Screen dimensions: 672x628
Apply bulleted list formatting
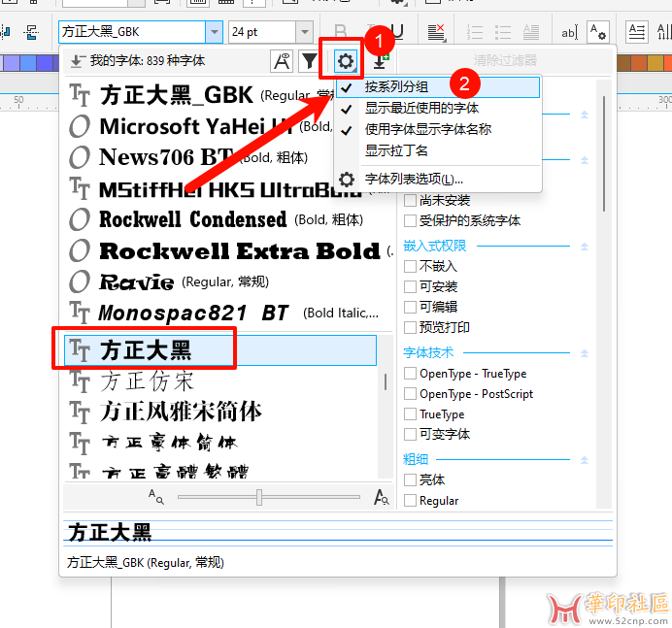(x=503, y=32)
